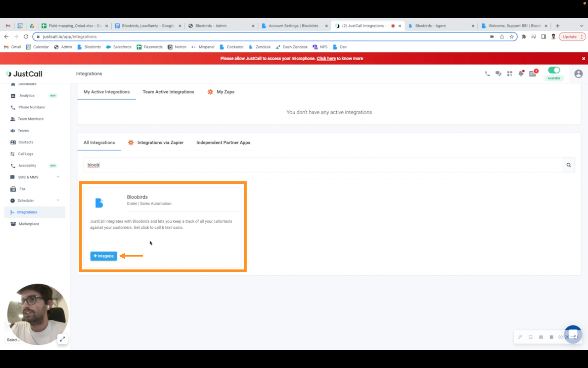Open the calendar icon with red badge
This screenshot has height=368, width=588.
click(533, 74)
